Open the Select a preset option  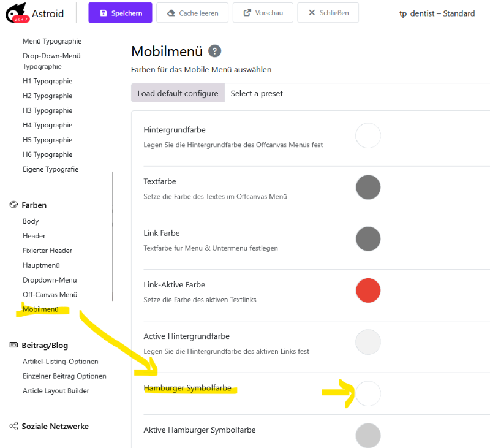click(x=257, y=93)
